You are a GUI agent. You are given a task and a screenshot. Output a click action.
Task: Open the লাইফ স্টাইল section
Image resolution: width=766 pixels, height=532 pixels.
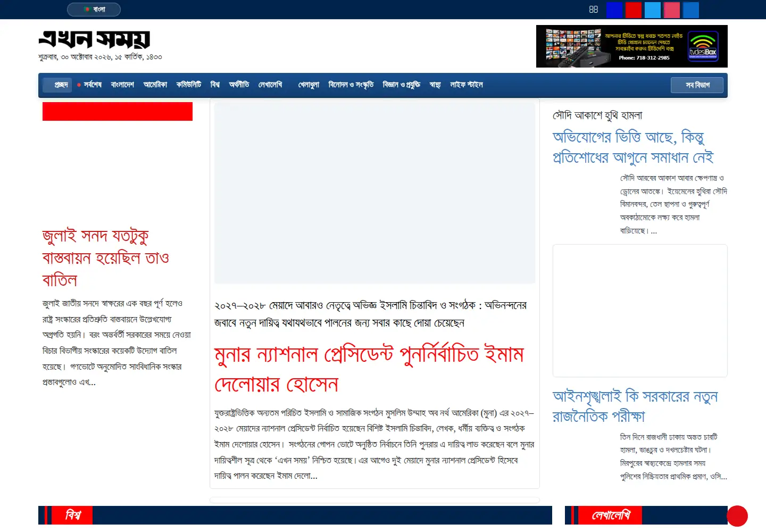(x=467, y=85)
